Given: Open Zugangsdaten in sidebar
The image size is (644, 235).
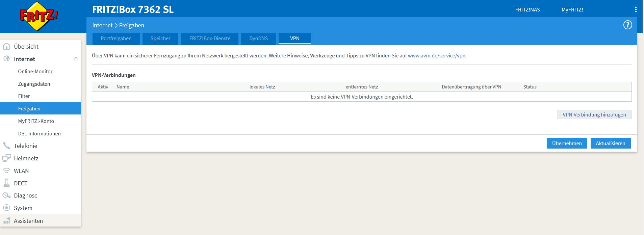Looking at the screenshot, I should (x=34, y=84).
